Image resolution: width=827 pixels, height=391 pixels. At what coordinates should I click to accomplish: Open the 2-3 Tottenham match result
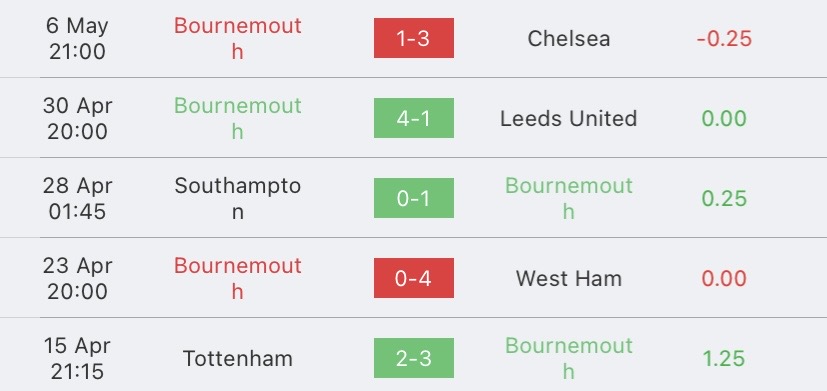pos(414,358)
